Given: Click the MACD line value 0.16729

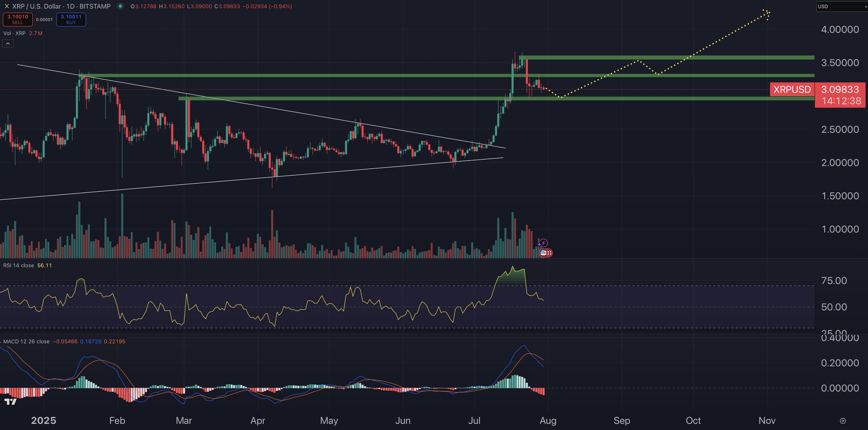Looking at the screenshot, I should [91, 341].
